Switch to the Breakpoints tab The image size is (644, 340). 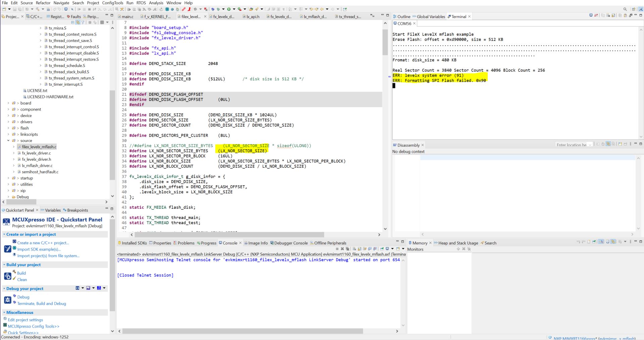75,210
